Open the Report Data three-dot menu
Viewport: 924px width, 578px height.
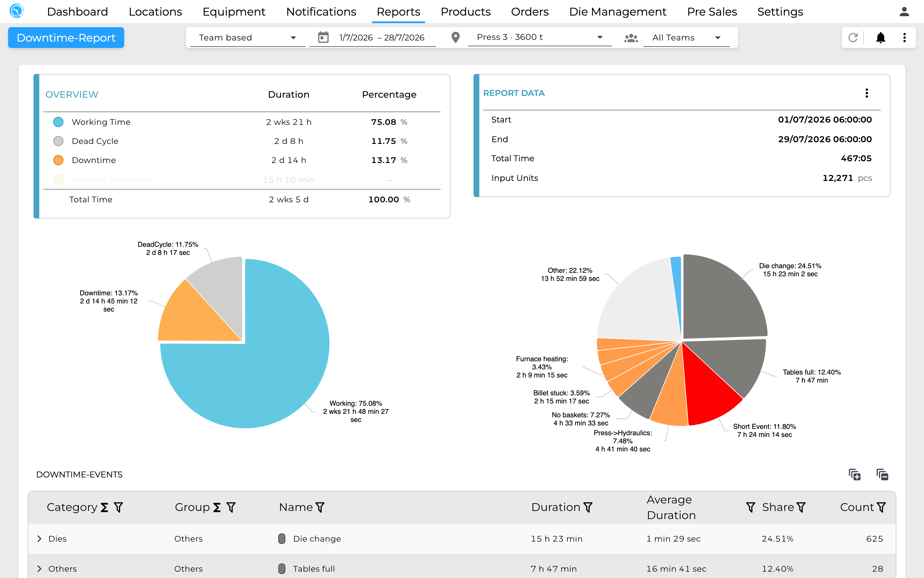coord(867,93)
